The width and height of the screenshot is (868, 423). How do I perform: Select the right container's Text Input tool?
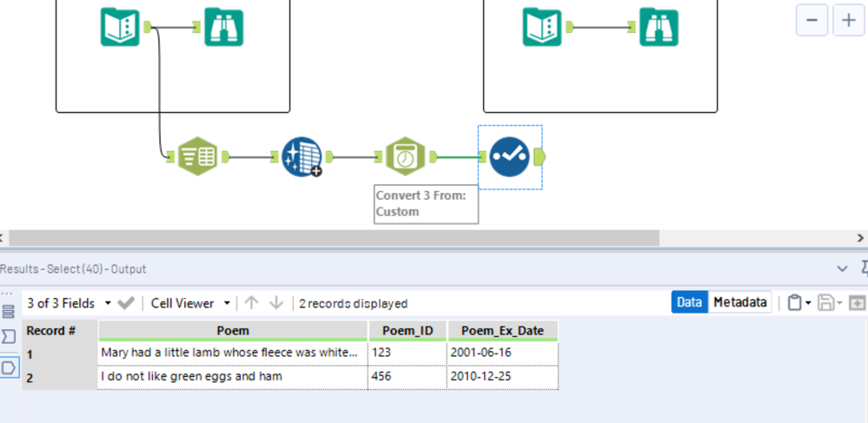(542, 27)
